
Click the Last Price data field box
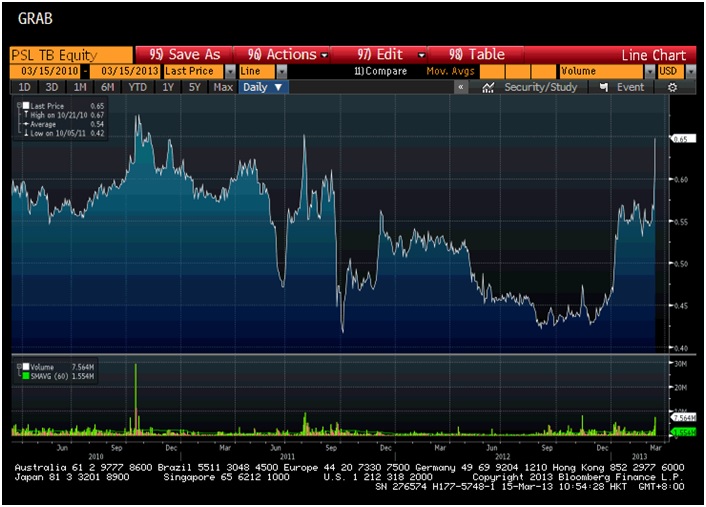click(x=194, y=71)
